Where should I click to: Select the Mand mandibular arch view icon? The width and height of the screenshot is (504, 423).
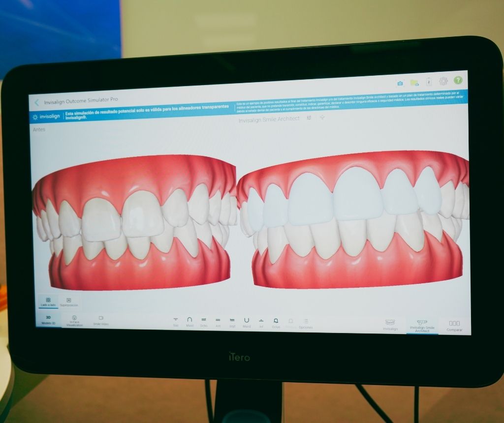(x=247, y=323)
